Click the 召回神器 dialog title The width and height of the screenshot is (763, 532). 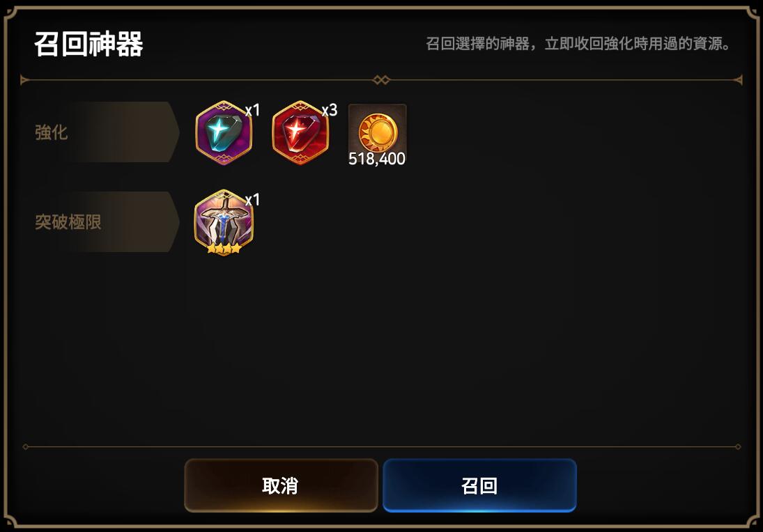(x=89, y=44)
